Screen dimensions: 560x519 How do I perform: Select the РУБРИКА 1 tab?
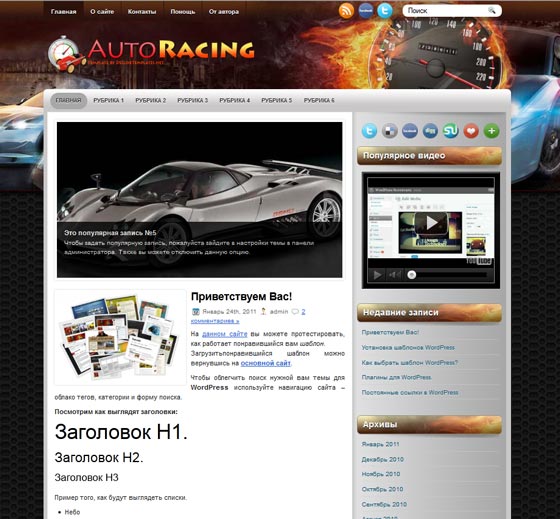coord(109,100)
